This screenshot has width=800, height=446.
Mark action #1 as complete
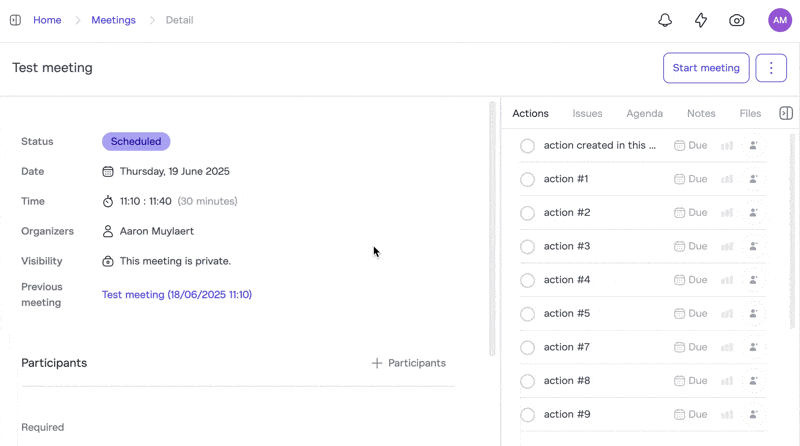(x=527, y=180)
